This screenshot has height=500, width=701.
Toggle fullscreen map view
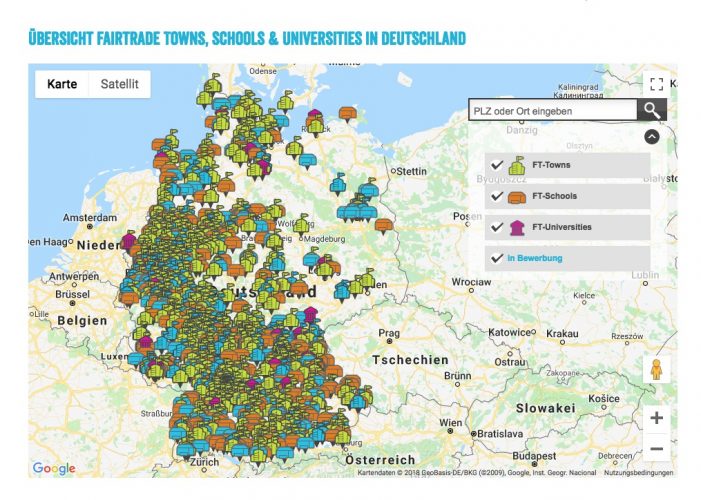pos(656,84)
